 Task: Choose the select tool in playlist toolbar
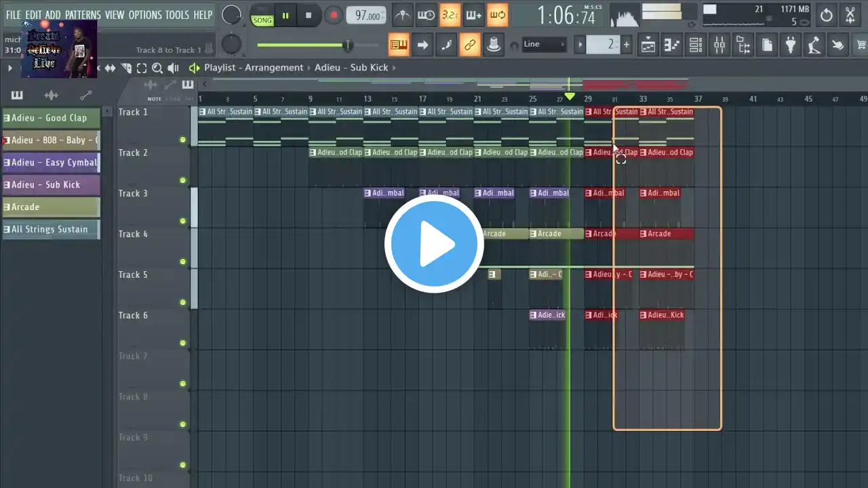(142, 68)
